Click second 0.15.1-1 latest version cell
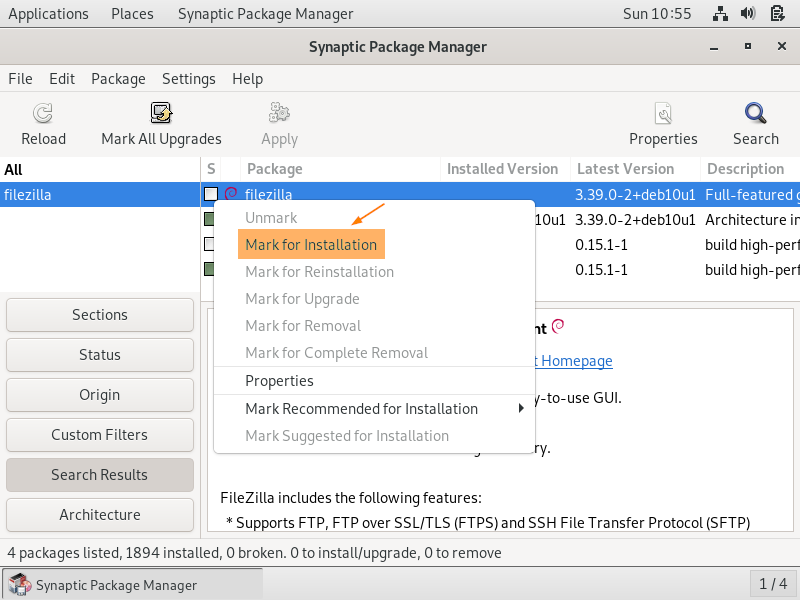800x600 pixels. coord(601,270)
